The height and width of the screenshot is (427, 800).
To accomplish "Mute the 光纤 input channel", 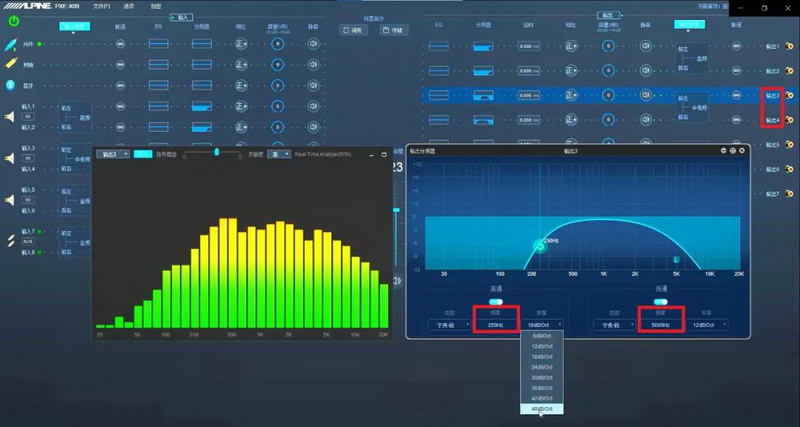I will (x=313, y=44).
